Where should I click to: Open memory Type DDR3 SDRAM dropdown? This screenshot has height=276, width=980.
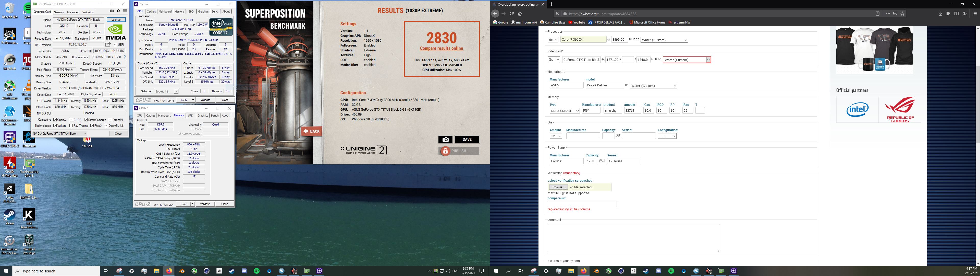click(565, 111)
